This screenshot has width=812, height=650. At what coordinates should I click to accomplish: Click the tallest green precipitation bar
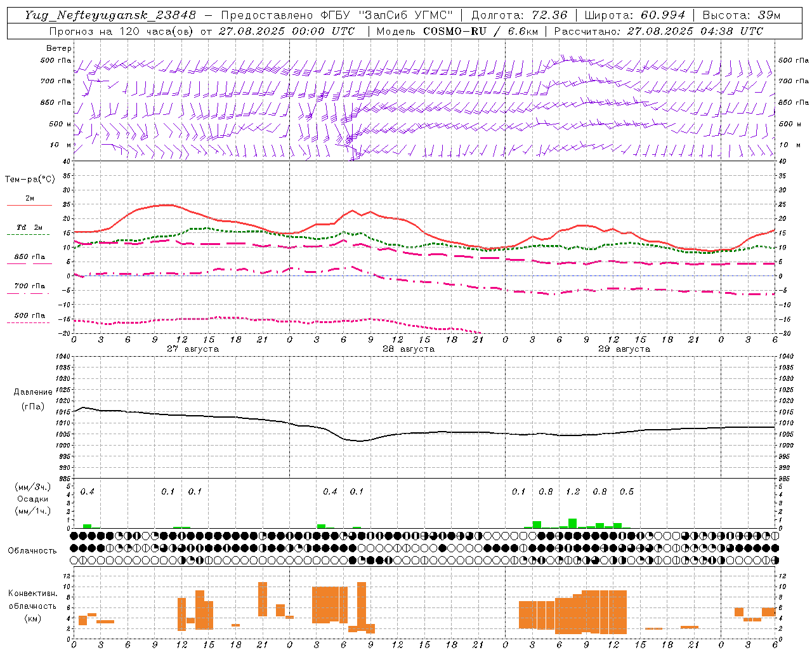coord(572,524)
